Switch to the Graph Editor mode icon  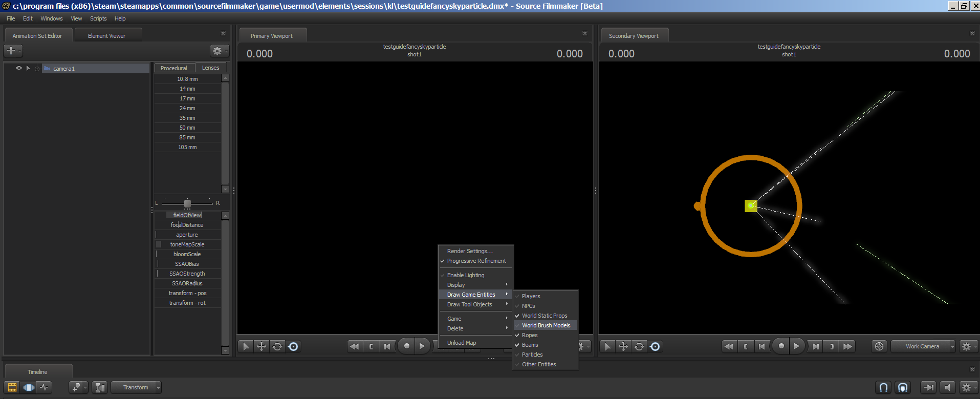45,388
